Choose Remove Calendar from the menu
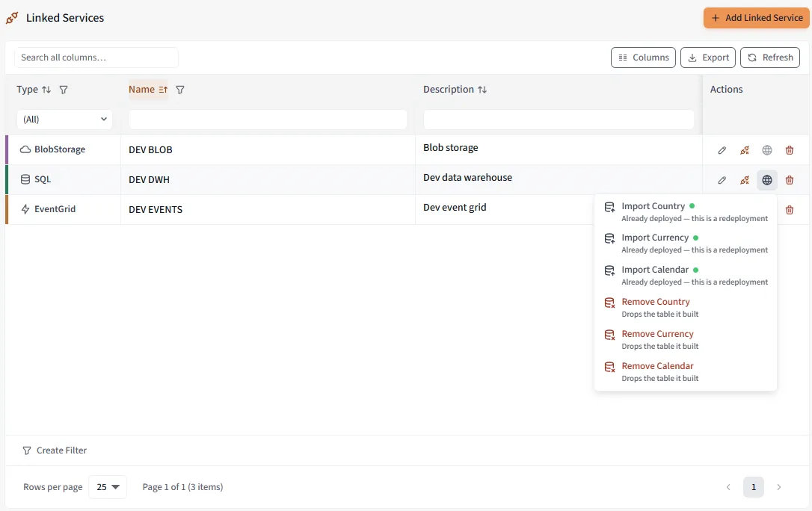 [686, 372]
